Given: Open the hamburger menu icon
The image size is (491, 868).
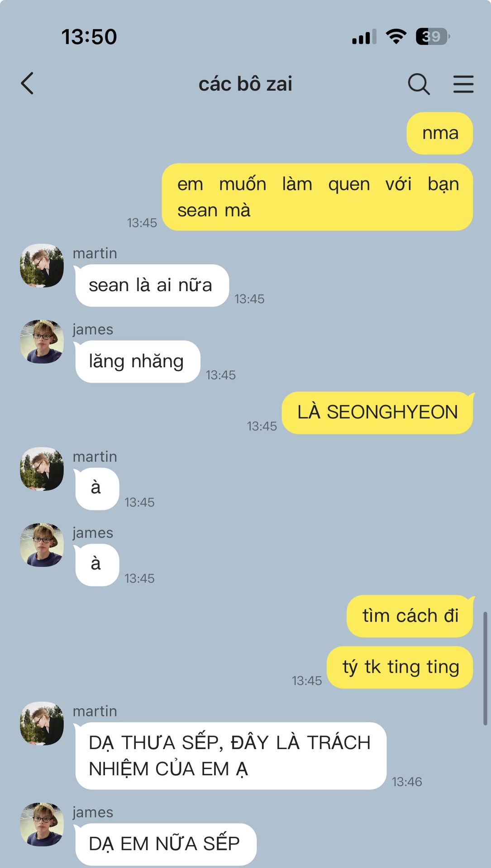Looking at the screenshot, I should click(463, 84).
